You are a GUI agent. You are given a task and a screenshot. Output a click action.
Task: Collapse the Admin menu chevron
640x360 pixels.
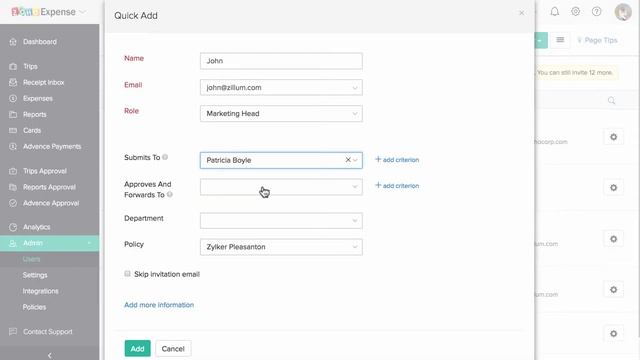[89, 243]
